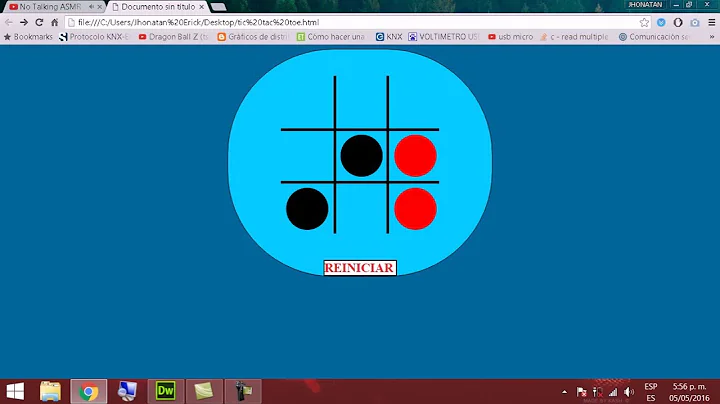Viewport: 720px width, 404px height.
Task: Click the empty bottom-center board cell
Action: tap(361, 208)
